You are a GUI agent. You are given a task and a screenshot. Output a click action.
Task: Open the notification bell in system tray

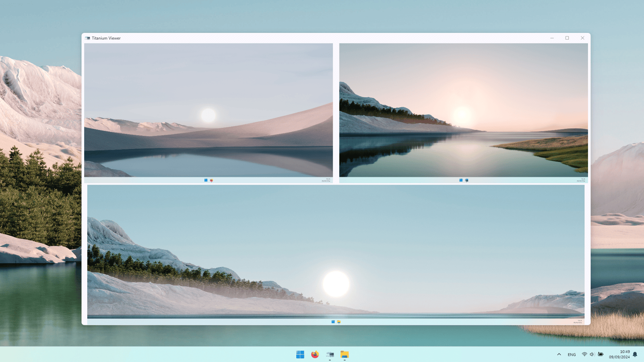(635, 354)
